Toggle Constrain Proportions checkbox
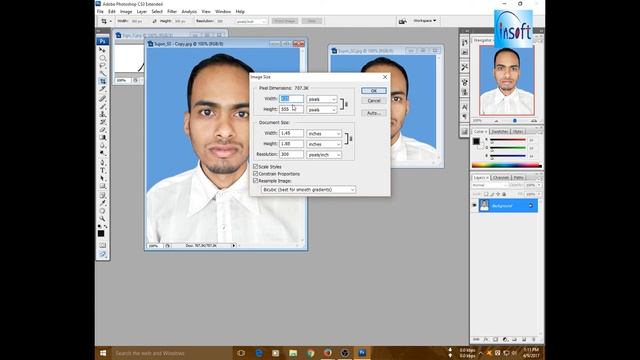 point(256,173)
